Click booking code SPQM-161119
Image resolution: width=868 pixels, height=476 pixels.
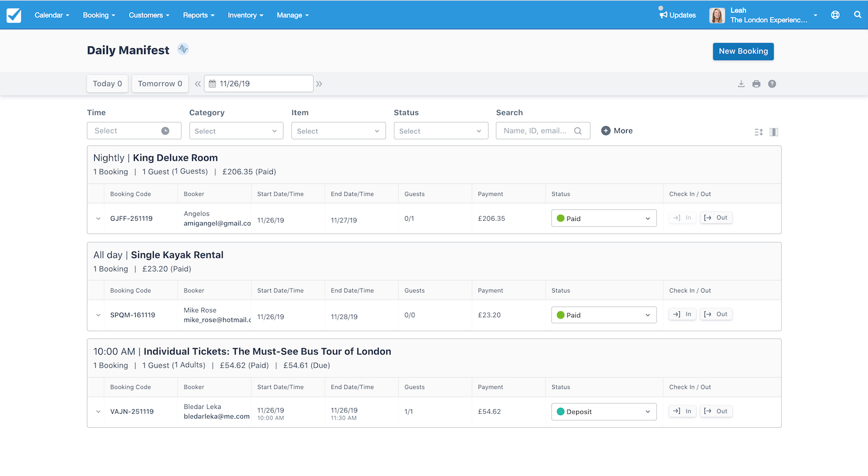tap(133, 315)
